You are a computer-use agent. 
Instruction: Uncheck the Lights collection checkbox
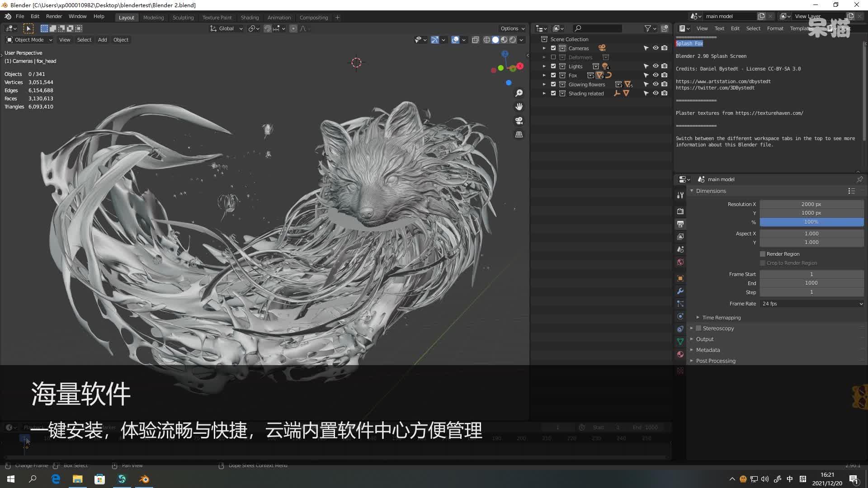pyautogui.click(x=553, y=66)
